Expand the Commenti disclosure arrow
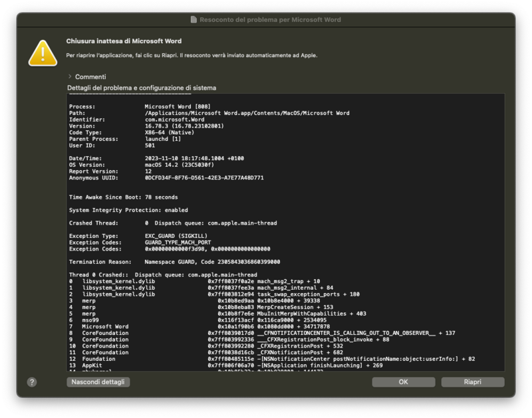Viewport: 532px width, 418px height. coord(70,76)
